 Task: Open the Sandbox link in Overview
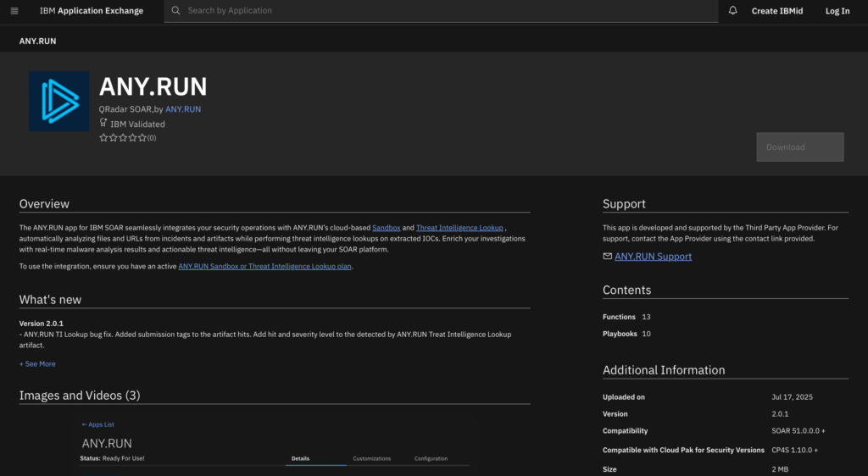tap(386, 228)
